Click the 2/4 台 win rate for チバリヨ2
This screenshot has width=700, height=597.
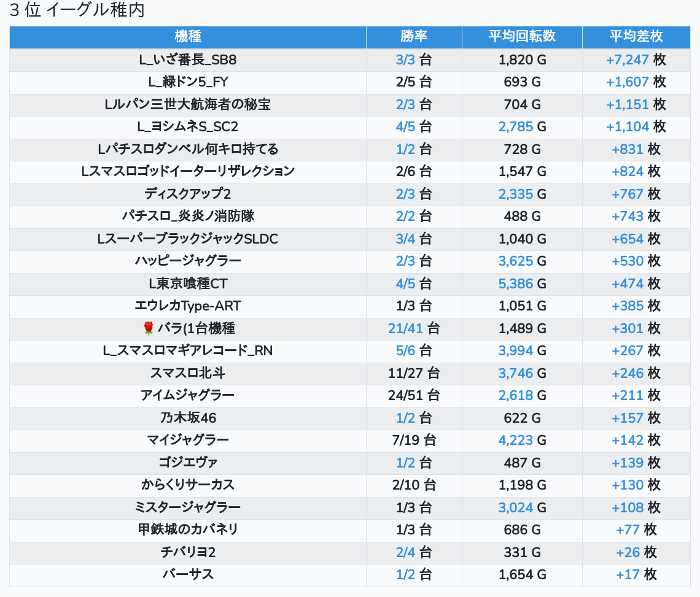point(414,552)
